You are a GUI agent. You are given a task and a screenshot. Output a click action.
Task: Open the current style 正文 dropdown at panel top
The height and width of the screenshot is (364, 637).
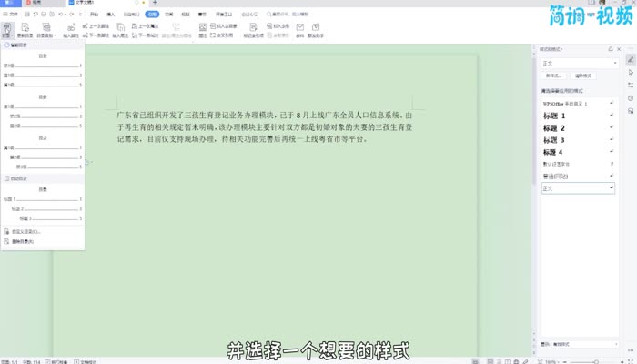click(x=578, y=64)
